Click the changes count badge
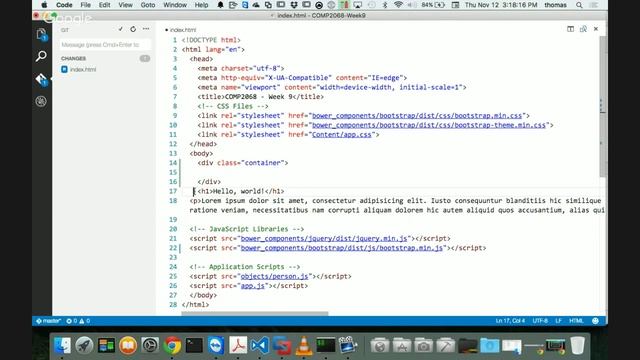This screenshot has height=360, width=640. pyautogui.click(x=145, y=58)
